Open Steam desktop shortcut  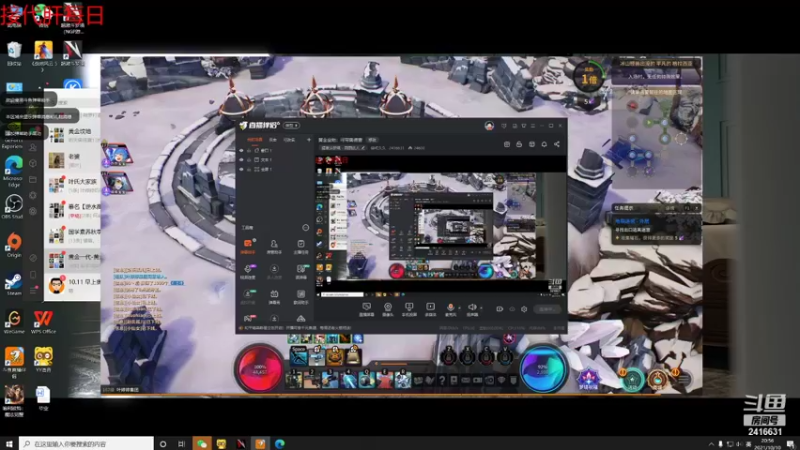[x=14, y=284]
